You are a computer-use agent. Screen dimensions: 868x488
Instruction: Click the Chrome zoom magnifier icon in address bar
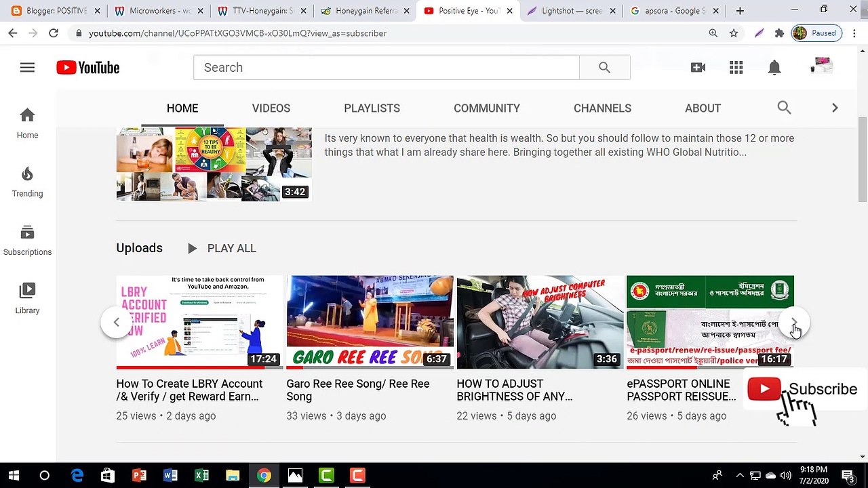coord(713,33)
